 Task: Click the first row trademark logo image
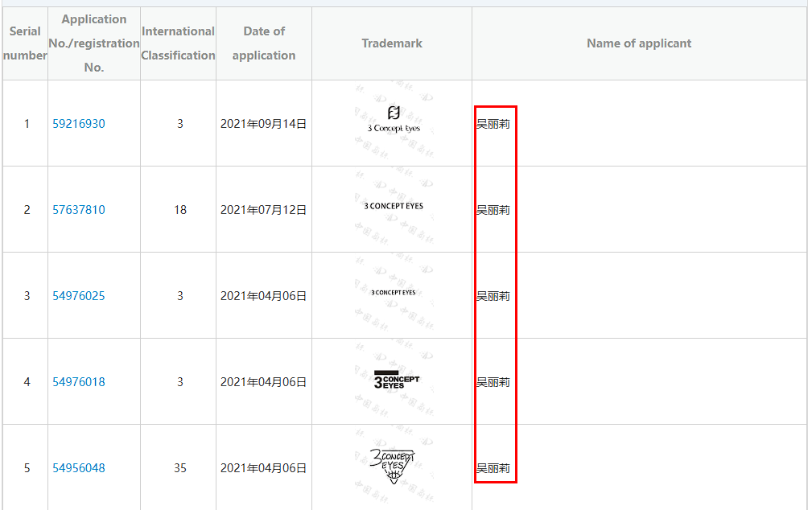tap(393, 119)
